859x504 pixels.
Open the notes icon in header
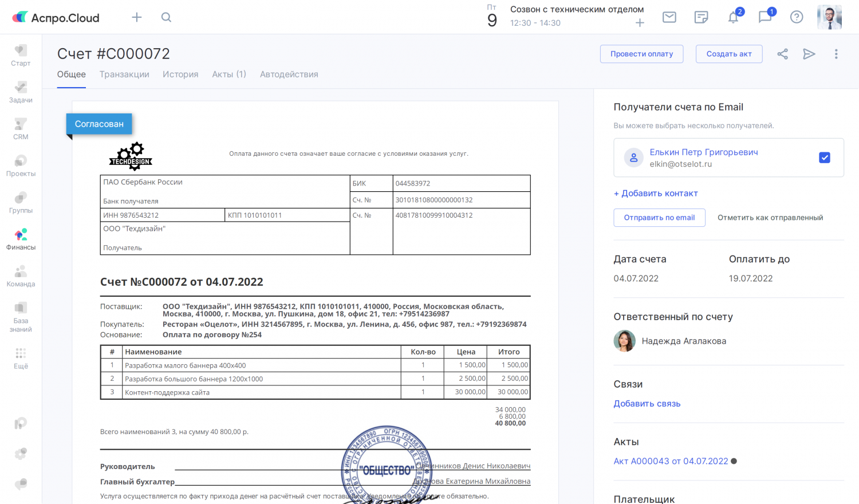click(x=701, y=17)
